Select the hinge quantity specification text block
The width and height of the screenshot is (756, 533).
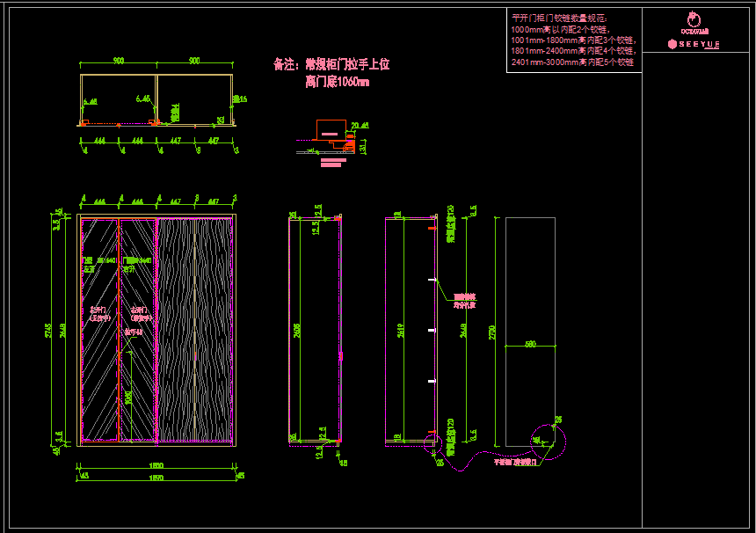click(573, 40)
